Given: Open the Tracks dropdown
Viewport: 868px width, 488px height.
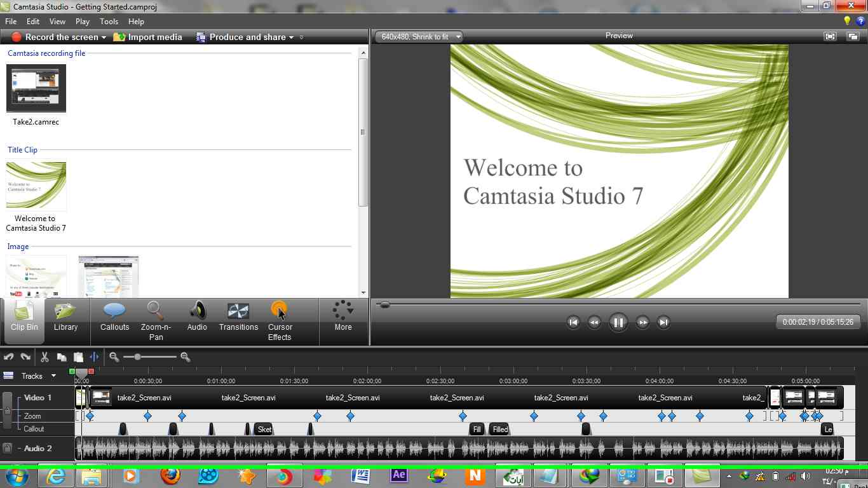Looking at the screenshot, I should point(53,376).
